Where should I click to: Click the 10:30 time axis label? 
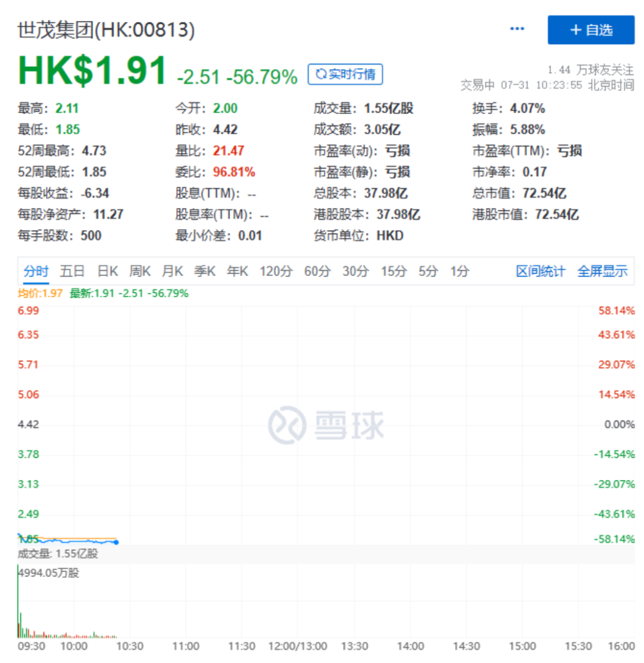pos(130,646)
